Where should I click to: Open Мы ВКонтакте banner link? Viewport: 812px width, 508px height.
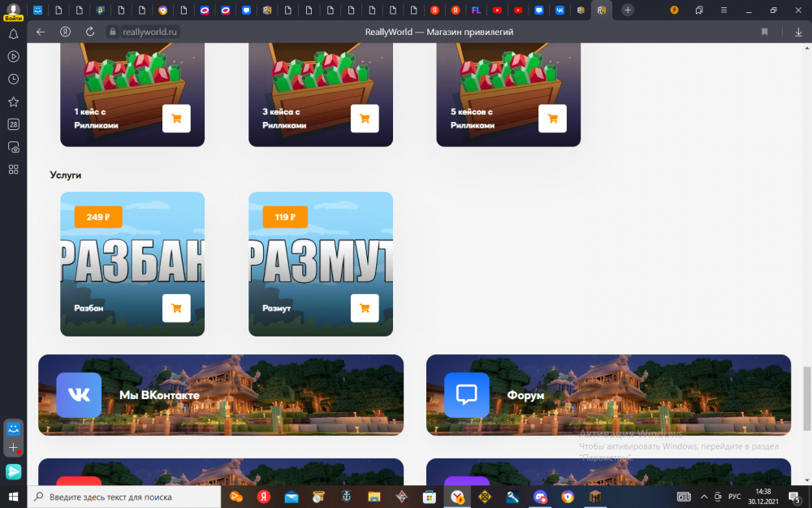tap(221, 394)
